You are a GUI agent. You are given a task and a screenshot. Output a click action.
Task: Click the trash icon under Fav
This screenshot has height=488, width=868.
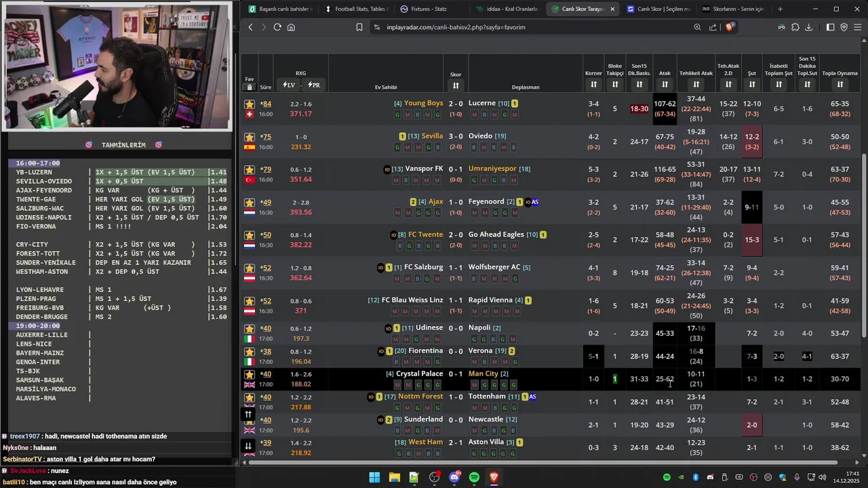click(250, 87)
